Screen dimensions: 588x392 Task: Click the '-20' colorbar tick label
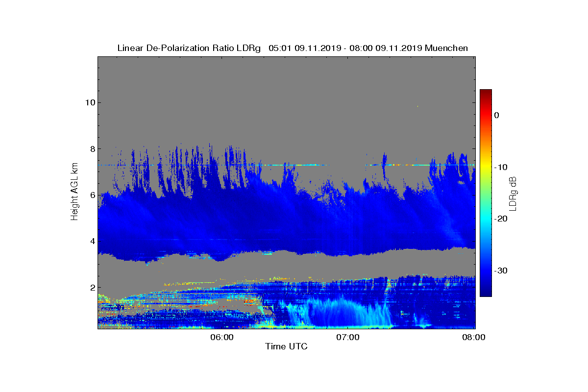[500, 219]
